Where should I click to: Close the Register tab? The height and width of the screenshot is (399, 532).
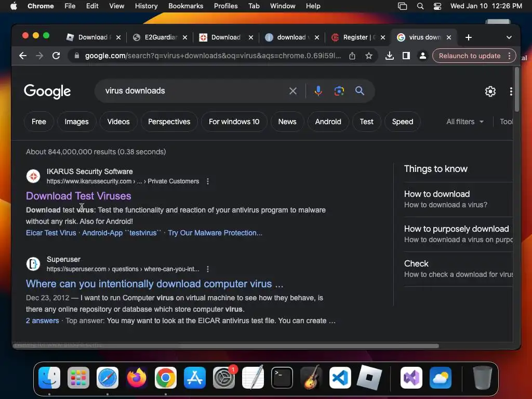(383, 37)
